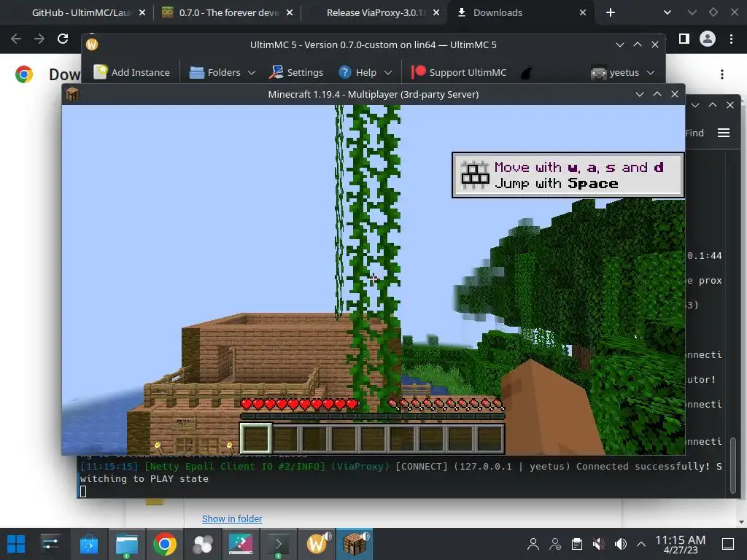The image size is (747, 560).
Task: Open the yeetus account dropdown
Action: point(623,73)
